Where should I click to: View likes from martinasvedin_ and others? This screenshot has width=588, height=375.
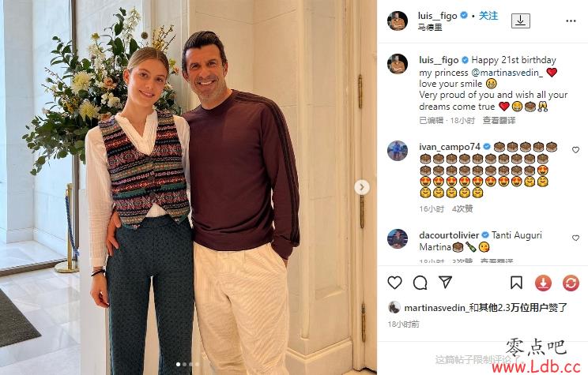pos(485,308)
